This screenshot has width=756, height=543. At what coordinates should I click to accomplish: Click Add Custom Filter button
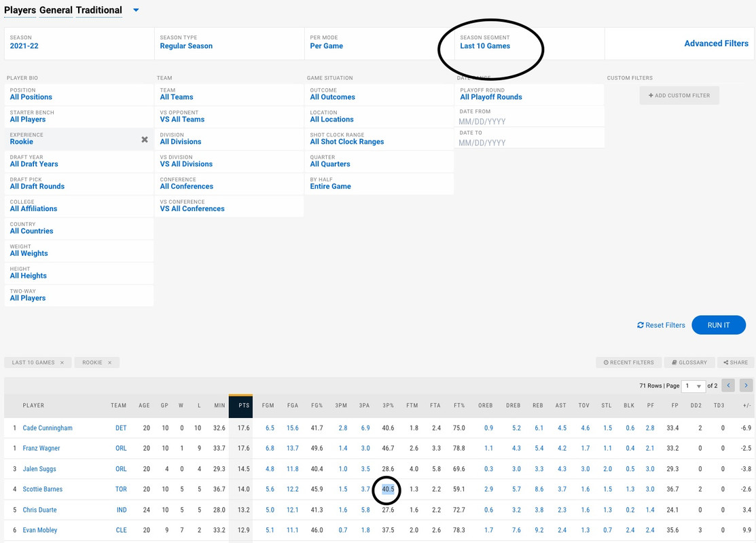pyautogui.click(x=679, y=96)
